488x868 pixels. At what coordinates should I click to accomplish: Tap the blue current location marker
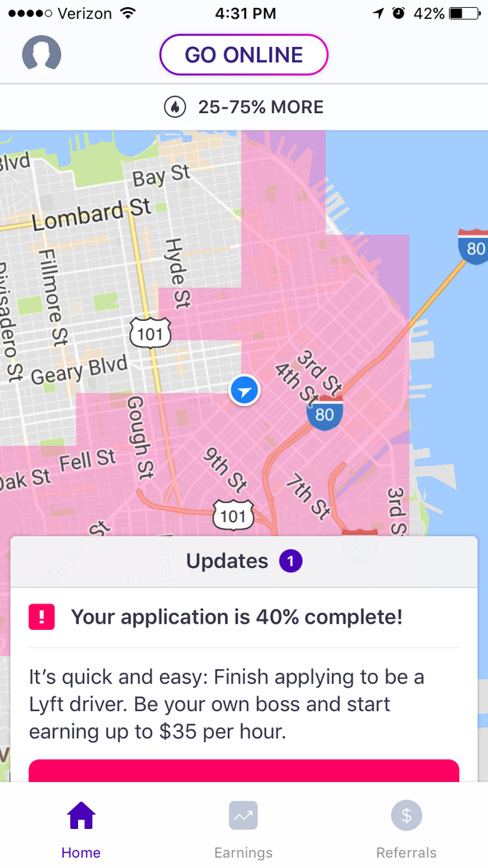click(x=244, y=390)
